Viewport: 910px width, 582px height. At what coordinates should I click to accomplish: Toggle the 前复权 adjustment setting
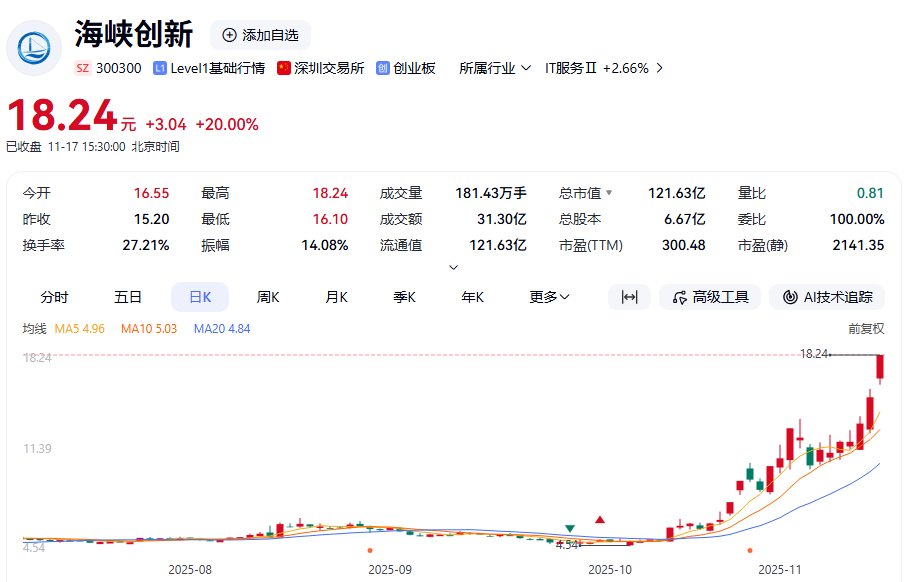[866, 328]
